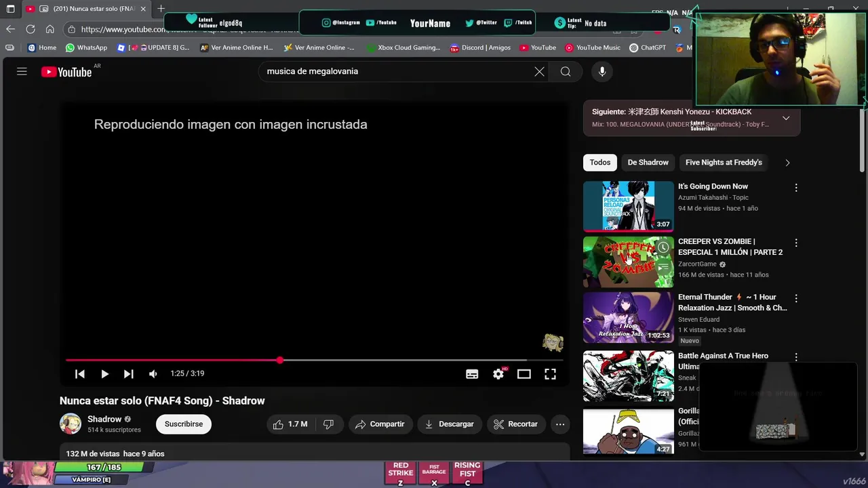Dislike the video
Screen dimensions: 868x488
(329, 424)
